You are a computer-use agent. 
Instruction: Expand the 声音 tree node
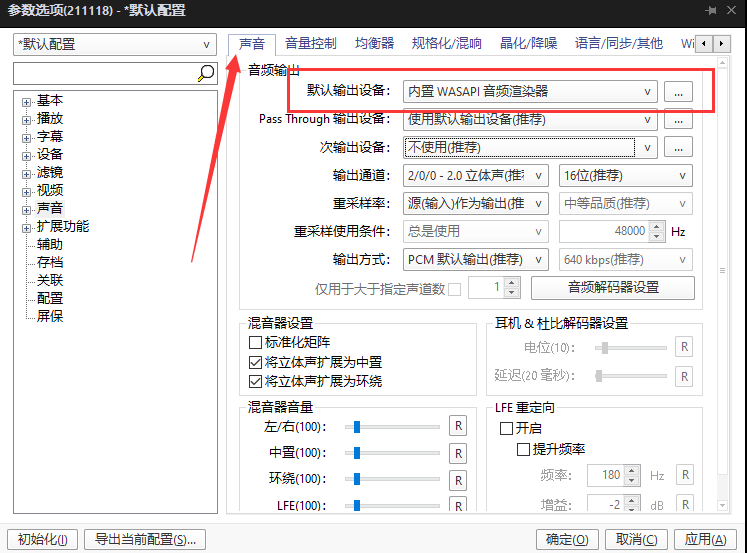click(27, 210)
